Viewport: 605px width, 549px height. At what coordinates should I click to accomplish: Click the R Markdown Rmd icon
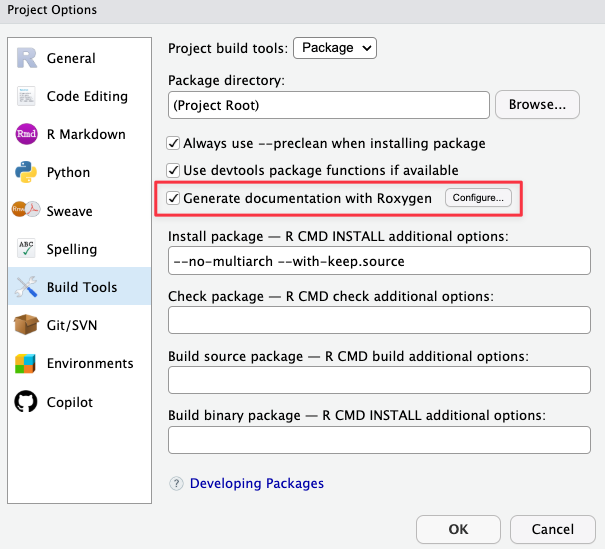tap(26, 135)
